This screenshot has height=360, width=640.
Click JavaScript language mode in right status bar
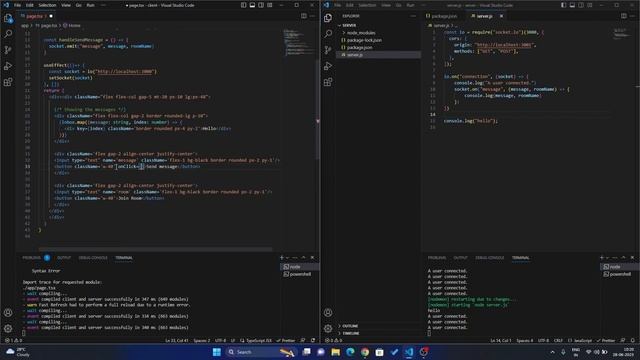580,340
